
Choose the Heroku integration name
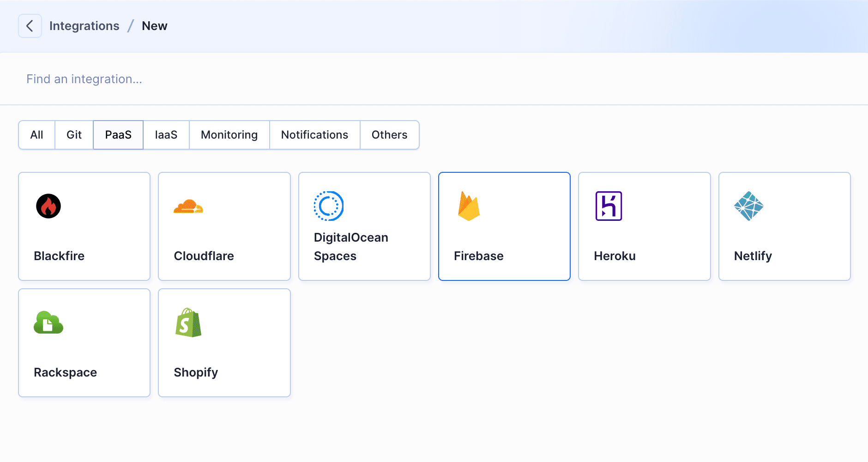coord(615,256)
